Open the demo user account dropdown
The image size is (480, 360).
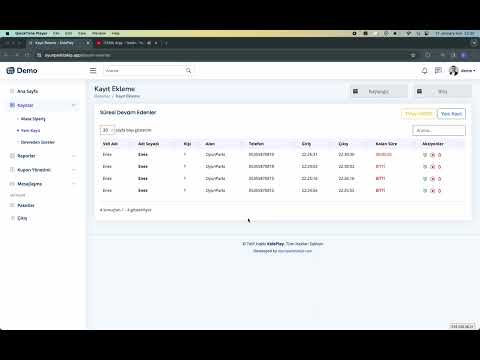point(468,71)
